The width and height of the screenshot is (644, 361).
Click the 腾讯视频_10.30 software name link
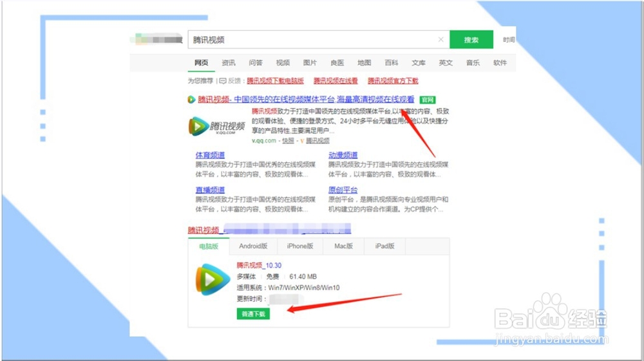tap(259, 265)
